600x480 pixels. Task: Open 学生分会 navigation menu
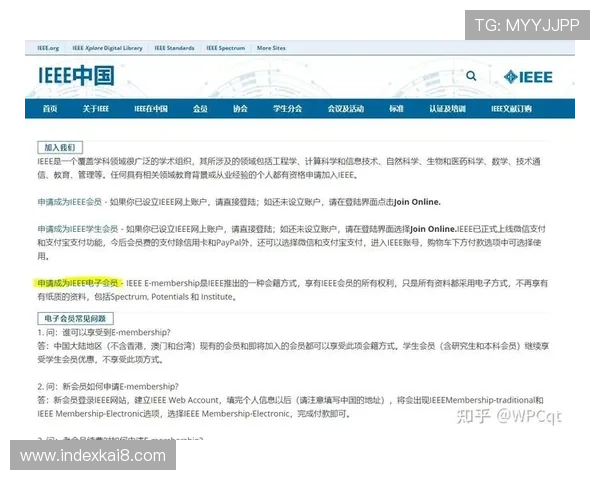pos(287,109)
